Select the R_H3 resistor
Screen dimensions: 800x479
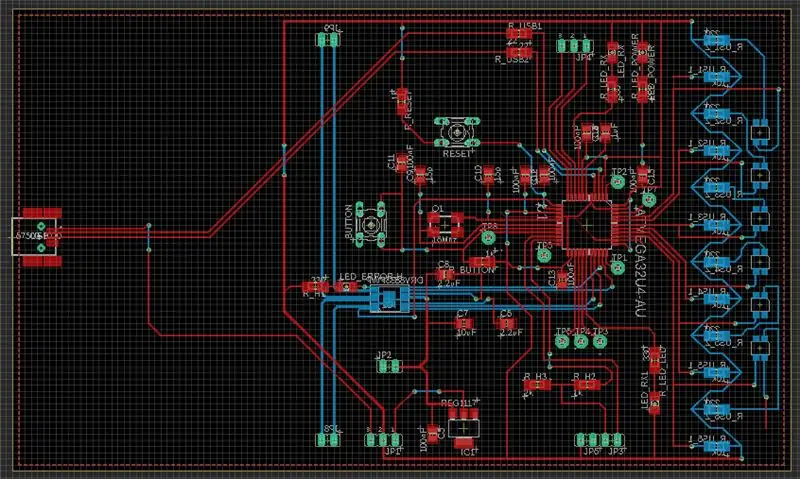coord(537,385)
